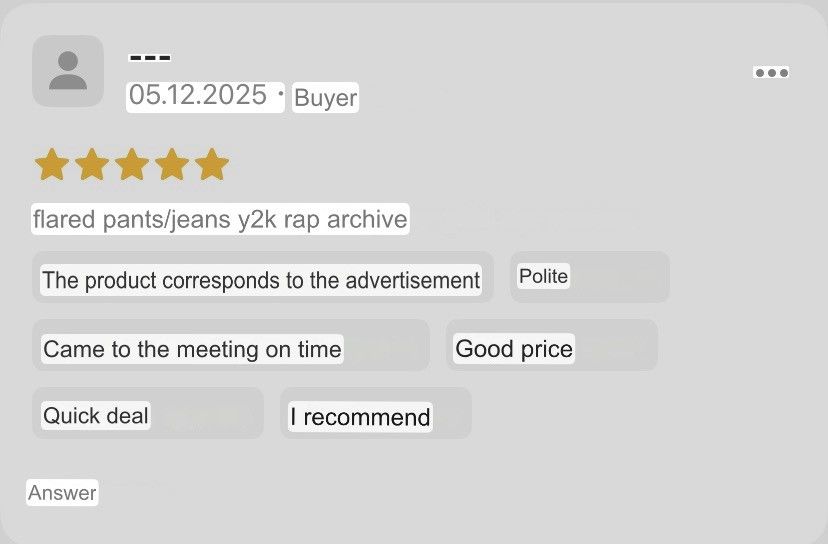The image size is (828, 544).
Task: Click the review date 05.12.2025
Action: (x=198, y=96)
